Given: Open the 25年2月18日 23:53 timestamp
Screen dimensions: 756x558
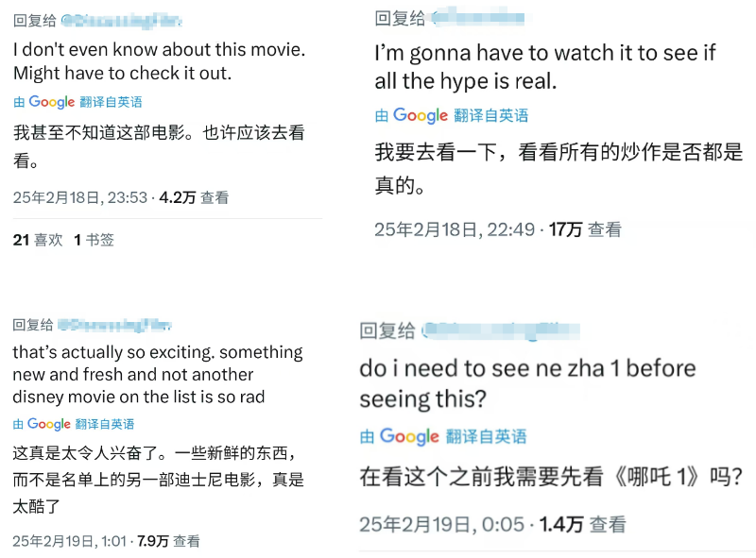Looking at the screenshot, I should 80,197.
